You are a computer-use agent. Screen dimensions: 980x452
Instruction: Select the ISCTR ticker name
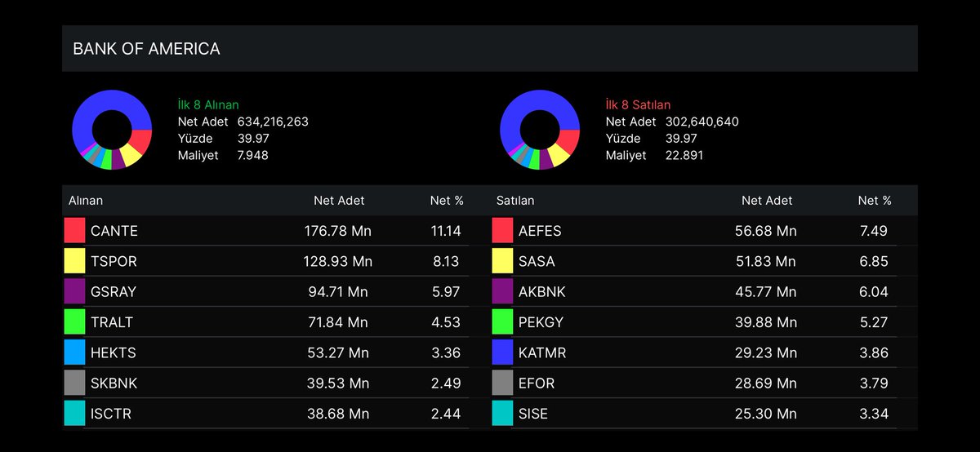[111, 414]
